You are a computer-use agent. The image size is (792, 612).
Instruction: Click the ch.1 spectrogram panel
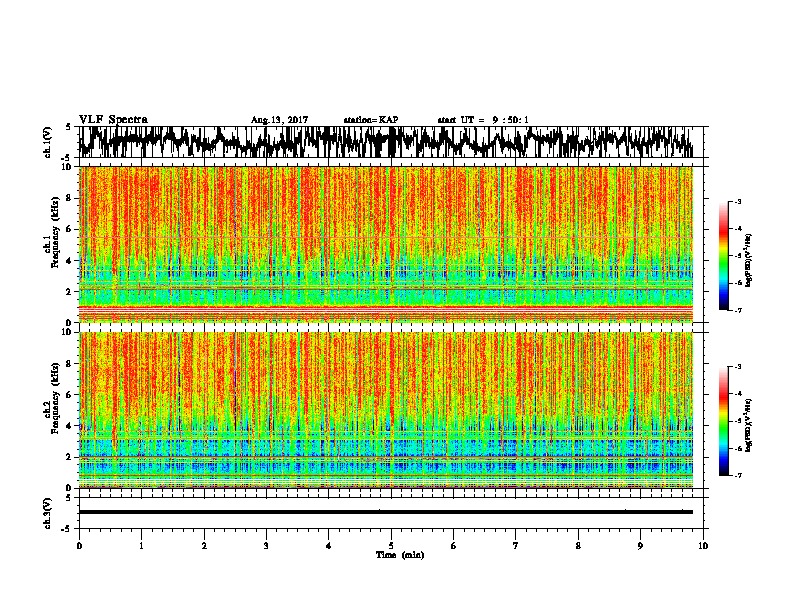pyautogui.click(x=391, y=244)
